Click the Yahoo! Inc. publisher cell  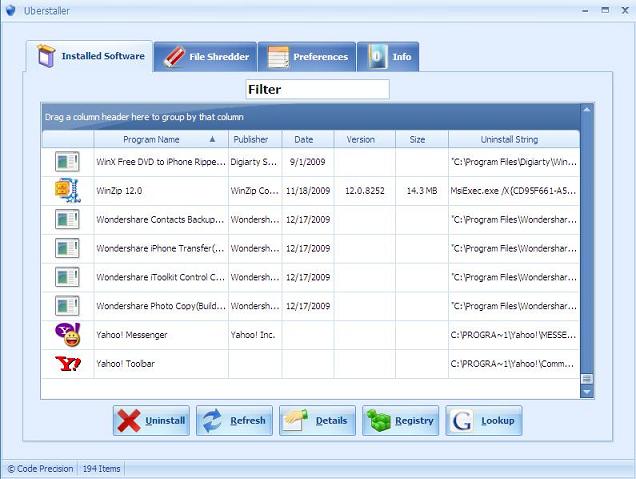click(255, 335)
